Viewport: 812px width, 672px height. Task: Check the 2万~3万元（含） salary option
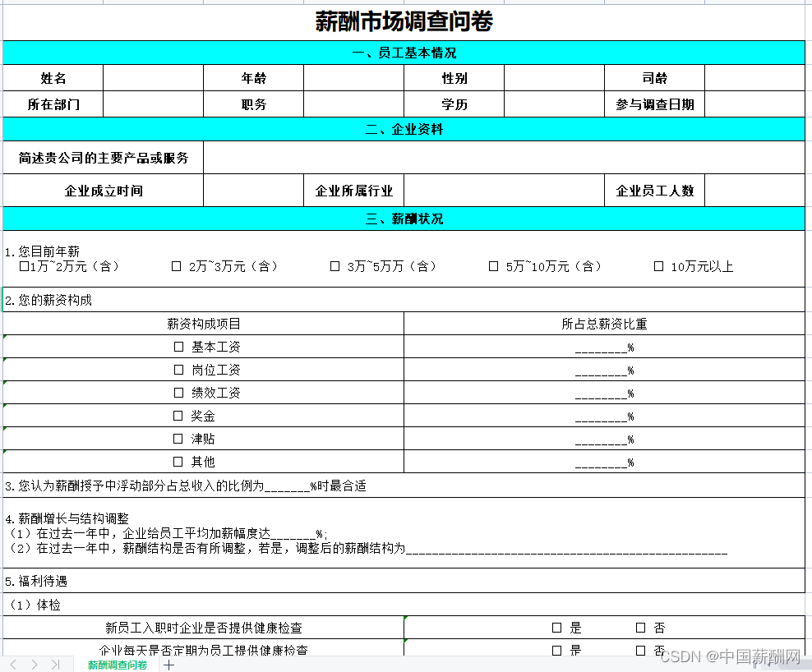click(177, 266)
